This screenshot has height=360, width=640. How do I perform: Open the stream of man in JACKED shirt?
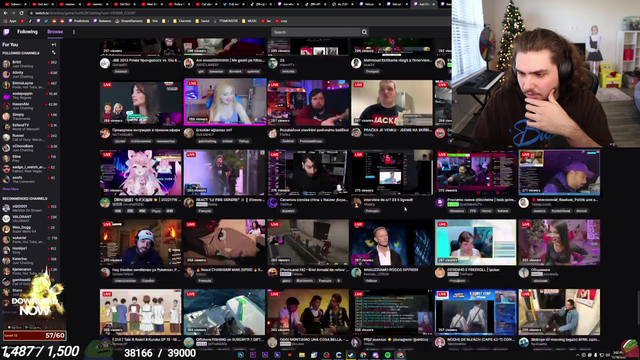click(x=392, y=102)
